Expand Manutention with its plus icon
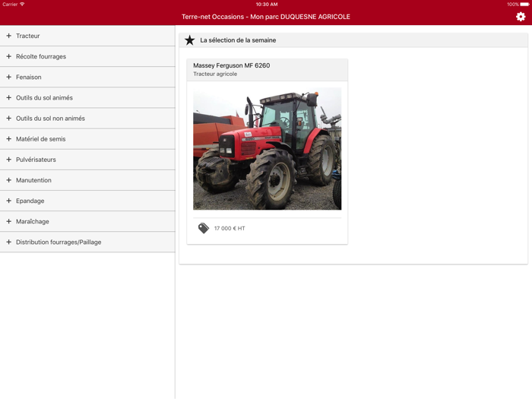 click(9, 180)
